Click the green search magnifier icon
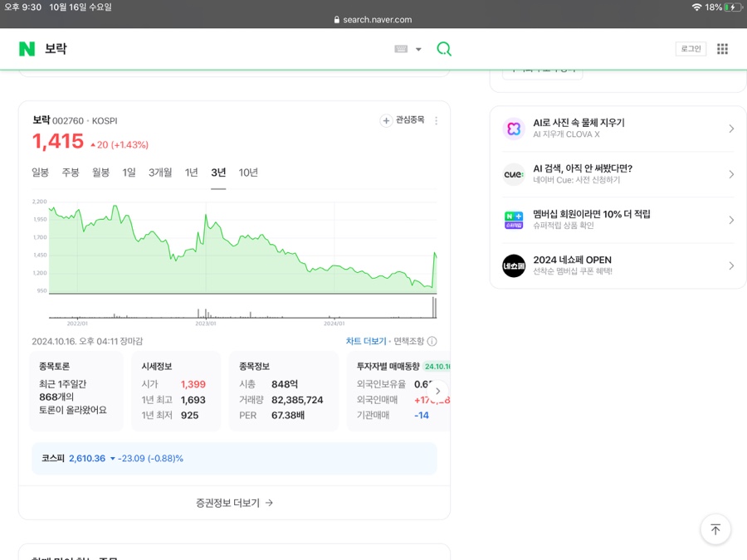The image size is (747, 560). [444, 49]
